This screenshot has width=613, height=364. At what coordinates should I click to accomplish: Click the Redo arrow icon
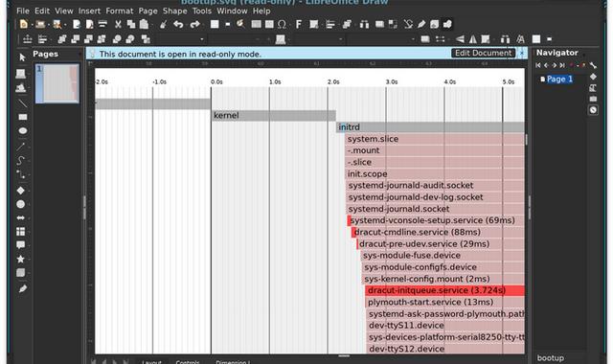click(x=194, y=24)
